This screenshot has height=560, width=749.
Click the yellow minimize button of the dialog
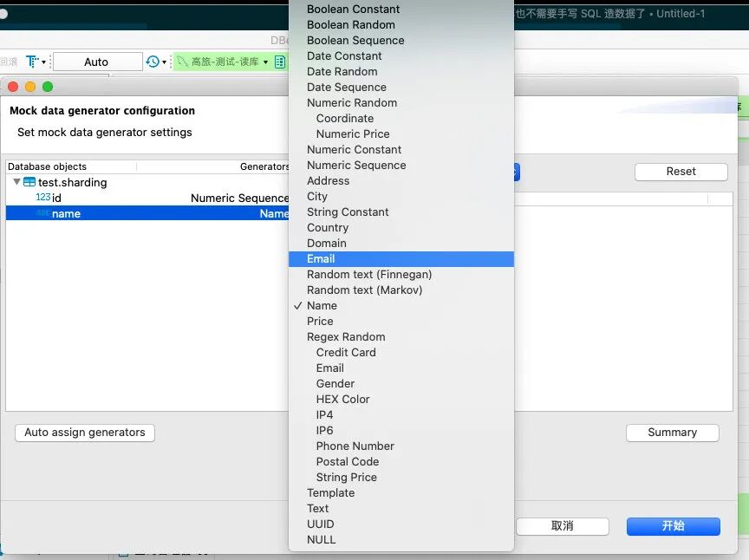click(30, 87)
